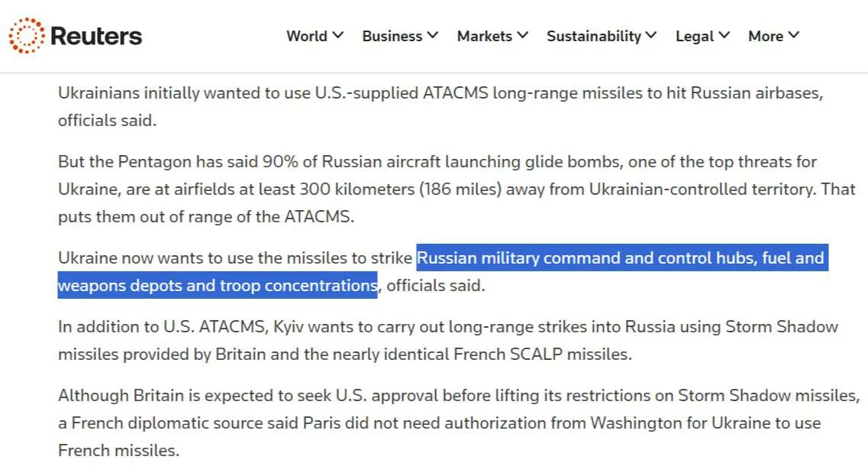Click the chevron icon next to Legal
This screenshot has width=868, height=476.
724,35
